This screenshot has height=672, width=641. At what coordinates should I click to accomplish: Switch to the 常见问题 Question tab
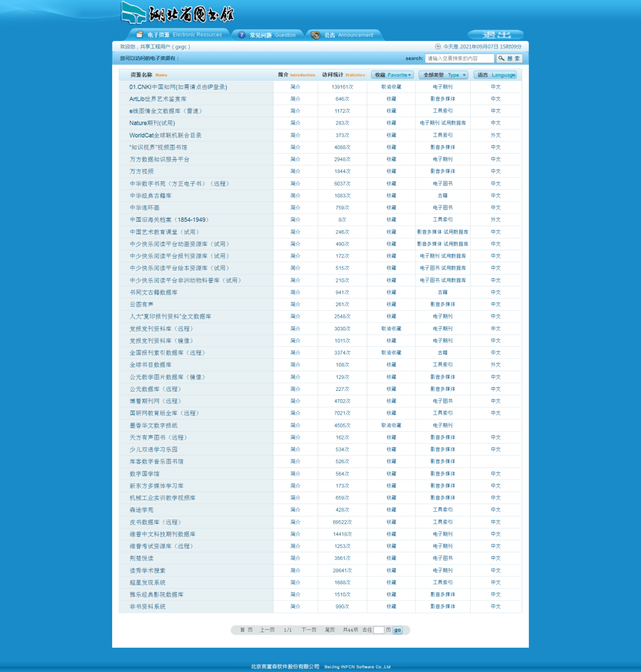pos(267,35)
